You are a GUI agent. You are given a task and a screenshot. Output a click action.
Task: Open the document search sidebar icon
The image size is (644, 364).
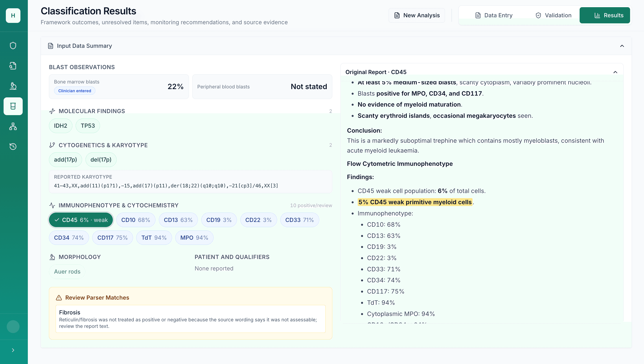(x=13, y=66)
